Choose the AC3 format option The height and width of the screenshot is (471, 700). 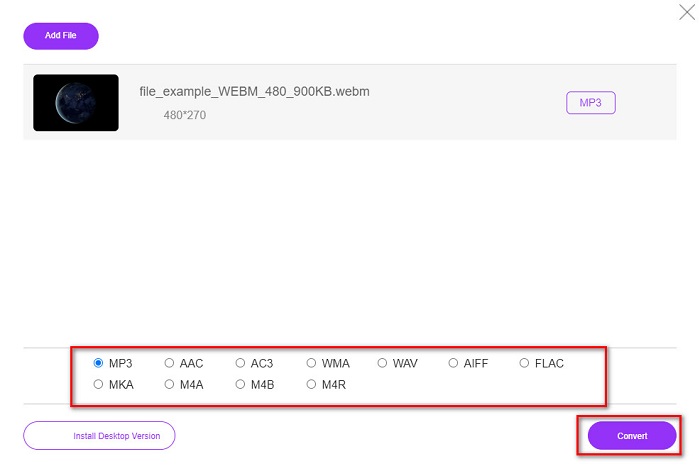pos(241,363)
